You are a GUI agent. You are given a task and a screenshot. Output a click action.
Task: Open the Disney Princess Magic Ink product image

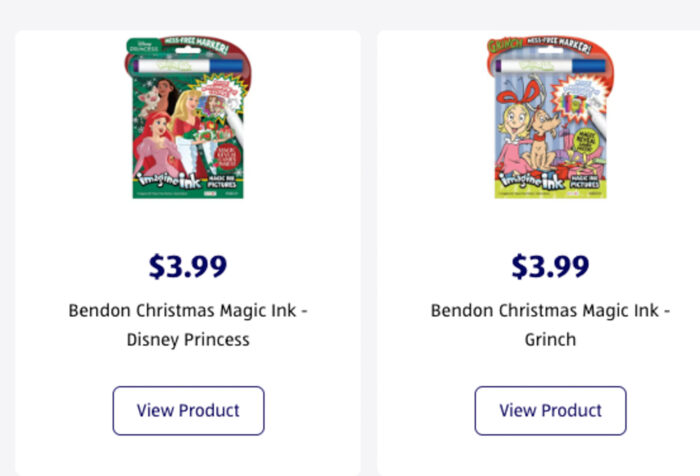(x=188, y=118)
